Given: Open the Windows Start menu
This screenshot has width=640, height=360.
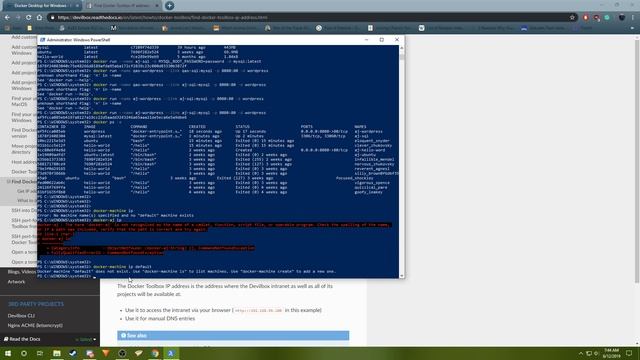Looking at the screenshot, I should point(7,353).
